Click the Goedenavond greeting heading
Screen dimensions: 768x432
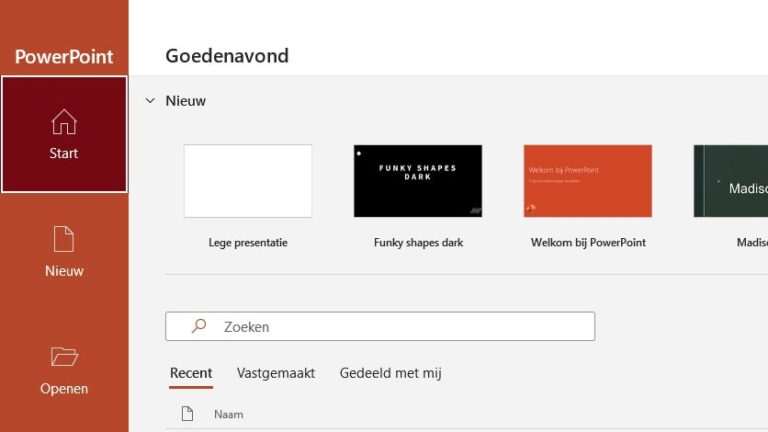(227, 56)
